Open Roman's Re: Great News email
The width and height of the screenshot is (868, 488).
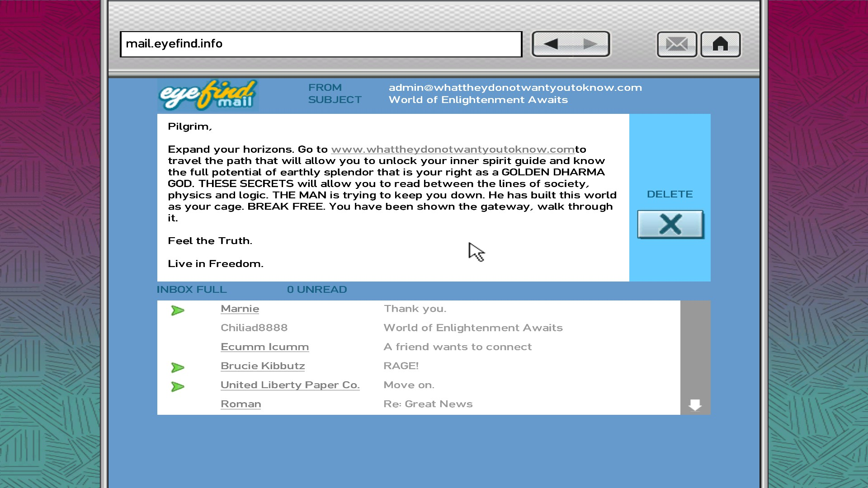241,404
